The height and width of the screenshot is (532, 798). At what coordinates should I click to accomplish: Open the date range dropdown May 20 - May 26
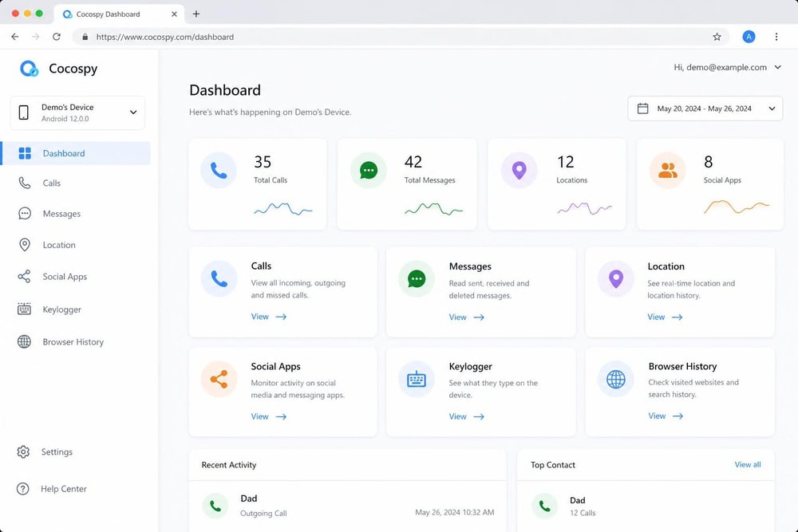click(x=705, y=108)
